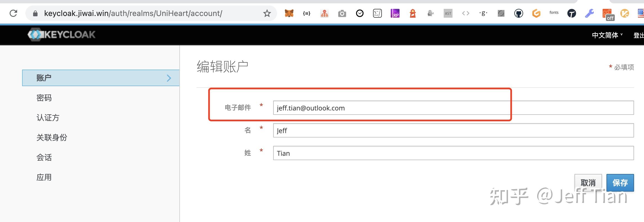Click the fonts extension icon
This screenshot has width=644, height=222.
pos(554,13)
